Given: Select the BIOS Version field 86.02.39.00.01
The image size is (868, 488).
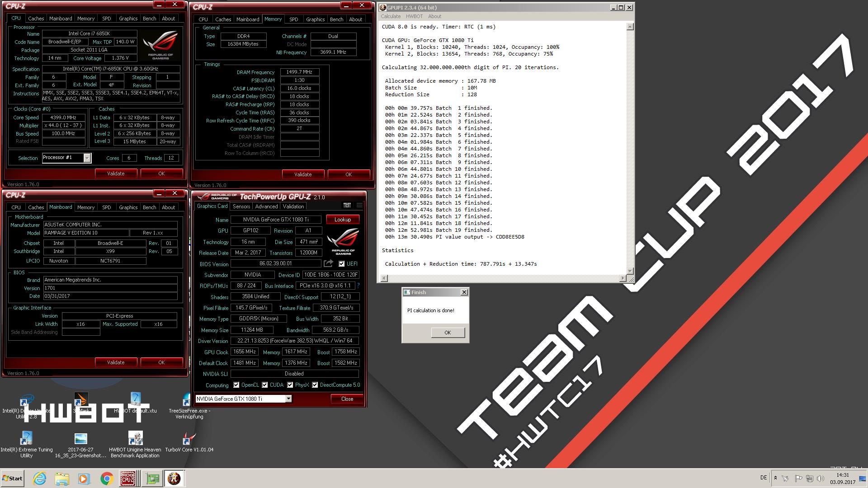Looking at the screenshot, I should 276,264.
